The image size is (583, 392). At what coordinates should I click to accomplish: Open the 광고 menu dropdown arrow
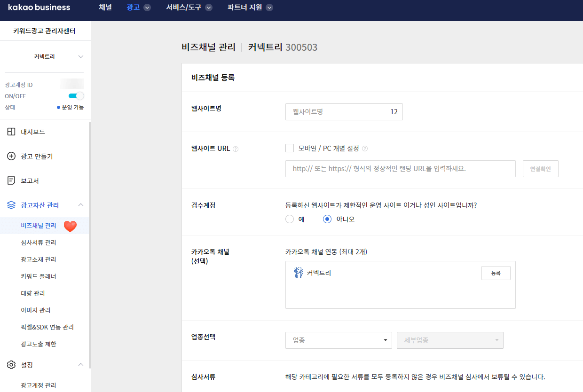coord(147,8)
